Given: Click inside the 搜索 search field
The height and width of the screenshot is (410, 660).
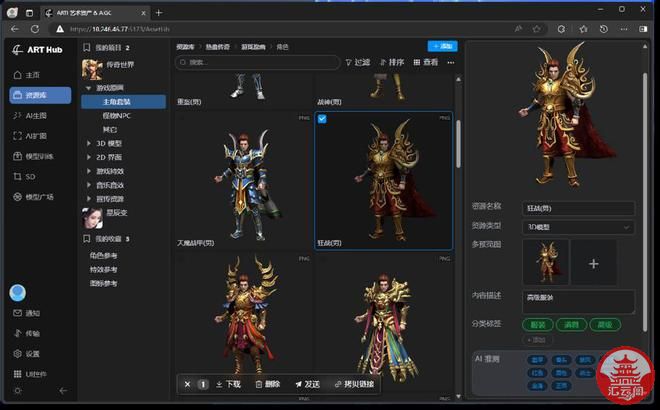Looking at the screenshot, I should tap(258, 62).
